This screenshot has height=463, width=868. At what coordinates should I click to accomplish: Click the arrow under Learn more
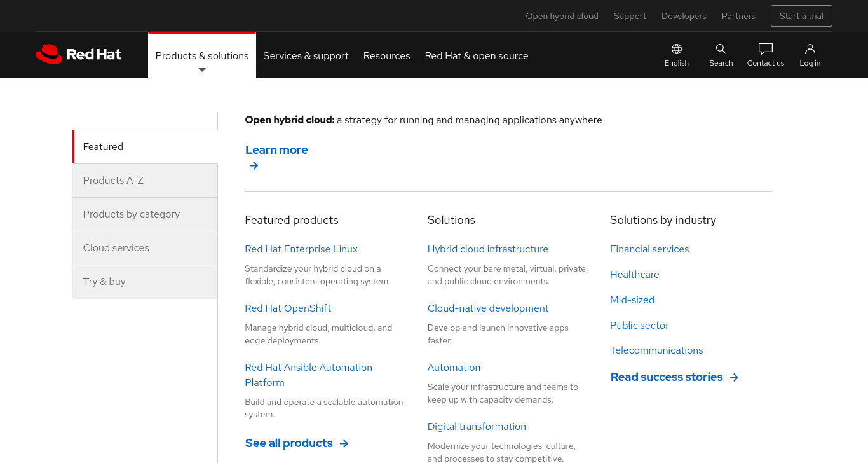coord(254,166)
